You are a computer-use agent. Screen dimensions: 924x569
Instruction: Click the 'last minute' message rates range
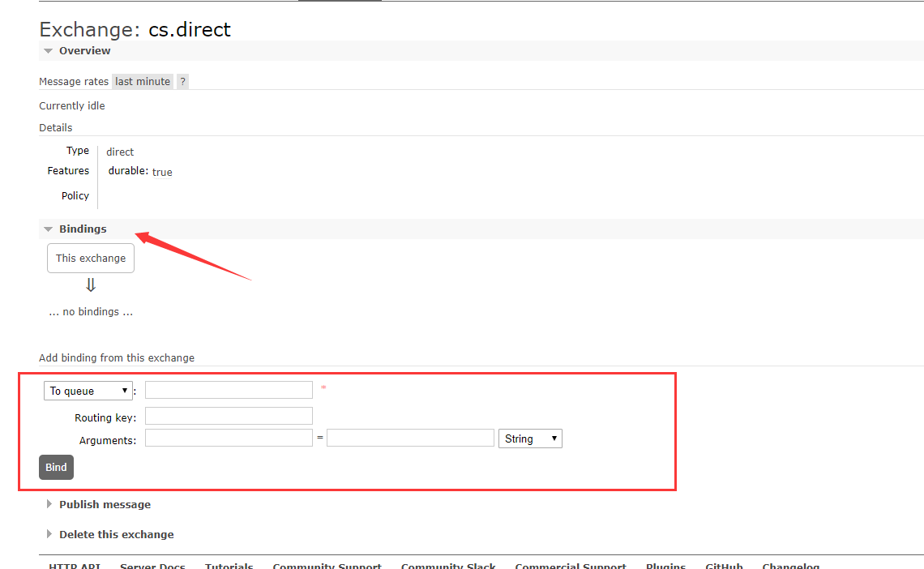click(x=143, y=82)
